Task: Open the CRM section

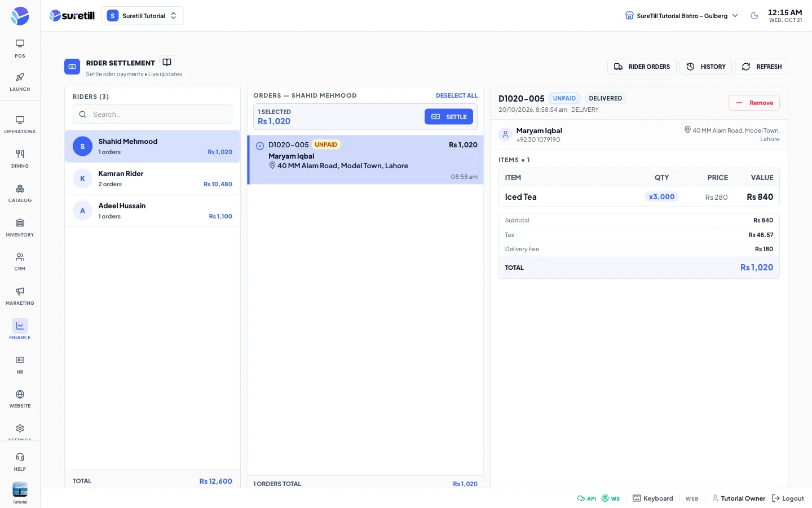Action: point(20,262)
